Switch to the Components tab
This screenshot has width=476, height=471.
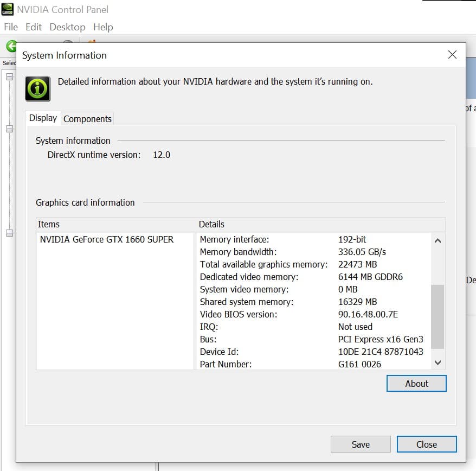tap(87, 119)
